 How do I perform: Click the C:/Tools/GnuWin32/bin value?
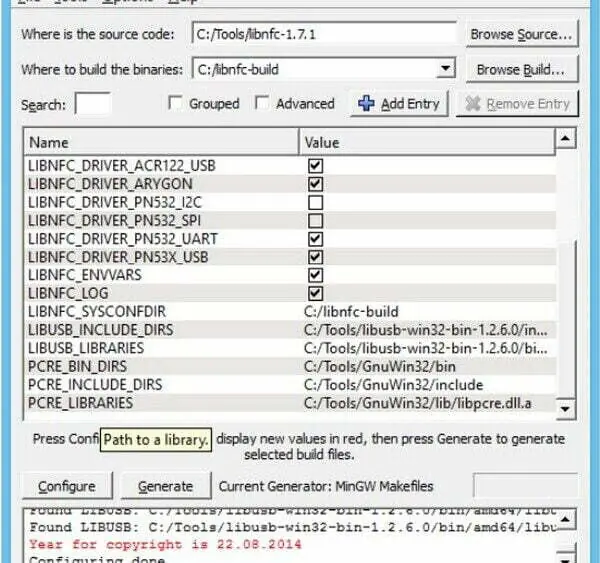(x=380, y=367)
